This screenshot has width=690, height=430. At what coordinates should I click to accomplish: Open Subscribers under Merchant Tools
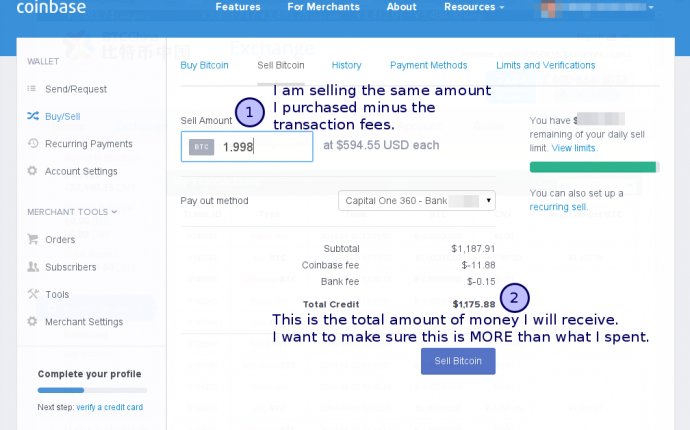(70, 267)
